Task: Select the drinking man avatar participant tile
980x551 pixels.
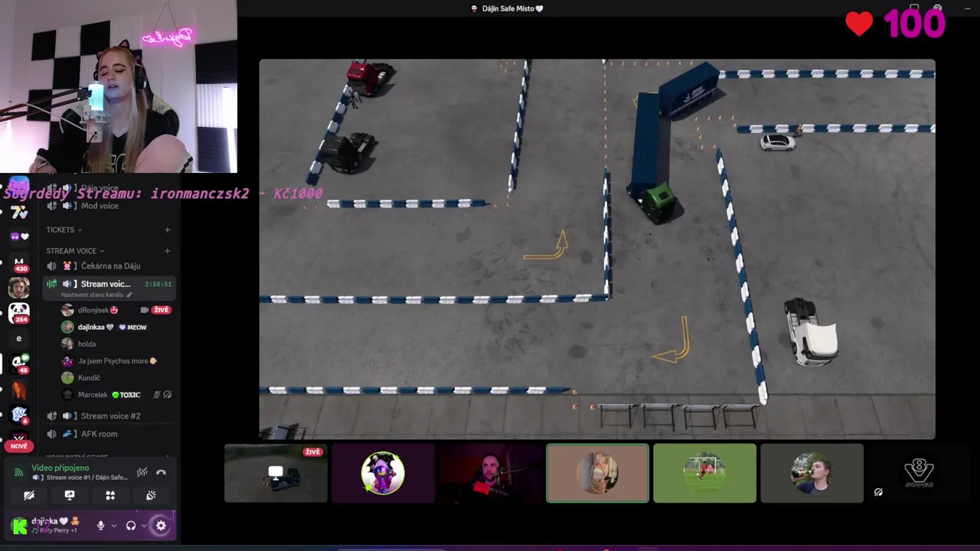Action: pyautogui.click(x=812, y=473)
